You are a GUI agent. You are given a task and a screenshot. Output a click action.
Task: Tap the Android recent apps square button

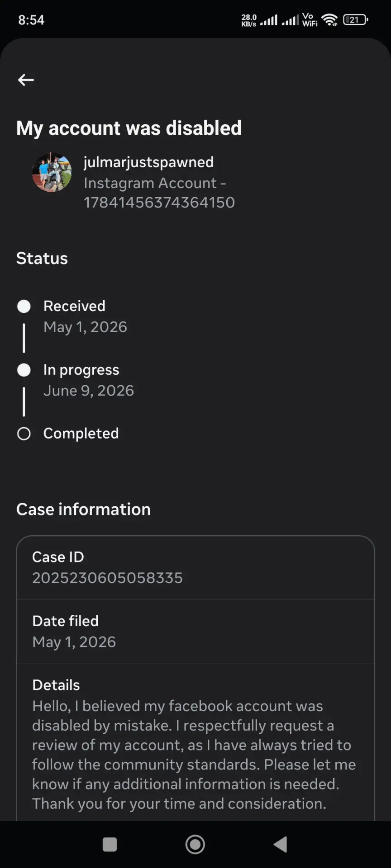[x=110, y=844]
